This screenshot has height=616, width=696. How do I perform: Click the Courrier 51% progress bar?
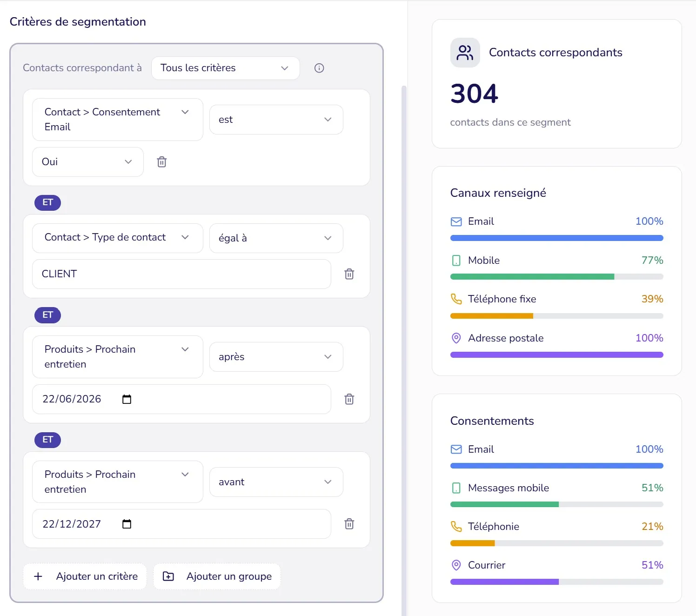(557, 582)
